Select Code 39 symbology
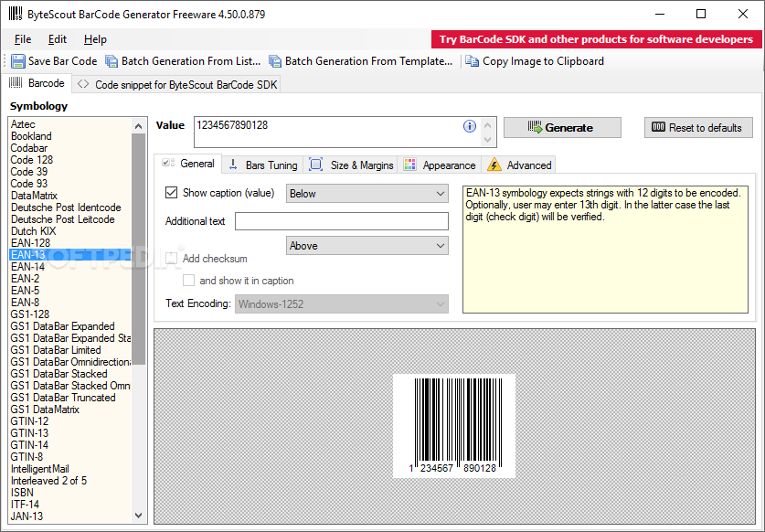The height and width of the screenshot is (532, 765). click(x=29, y=171)
